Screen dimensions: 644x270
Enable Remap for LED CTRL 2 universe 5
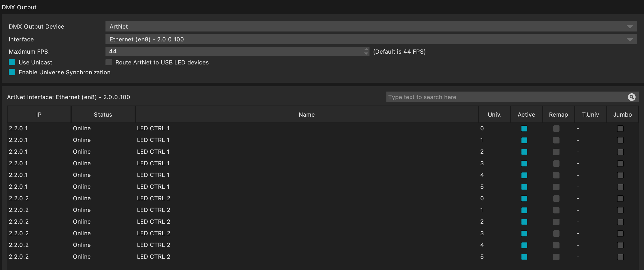click(556, 257)
